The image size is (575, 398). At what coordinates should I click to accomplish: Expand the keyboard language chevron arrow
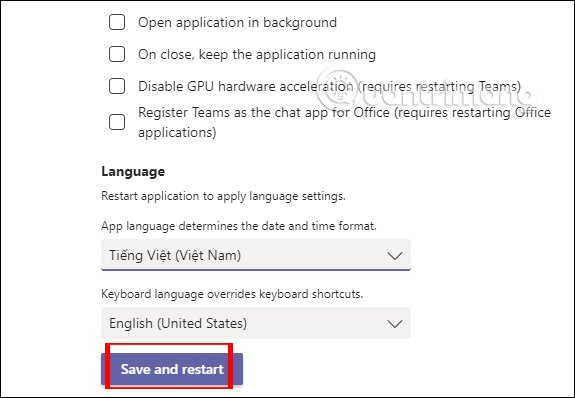coord(395,324)
